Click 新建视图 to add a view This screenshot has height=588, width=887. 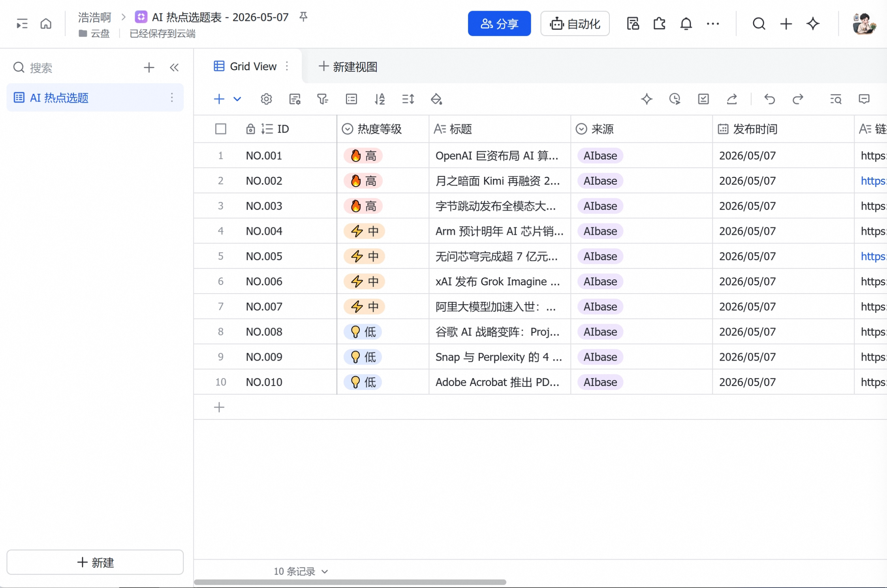348,67
